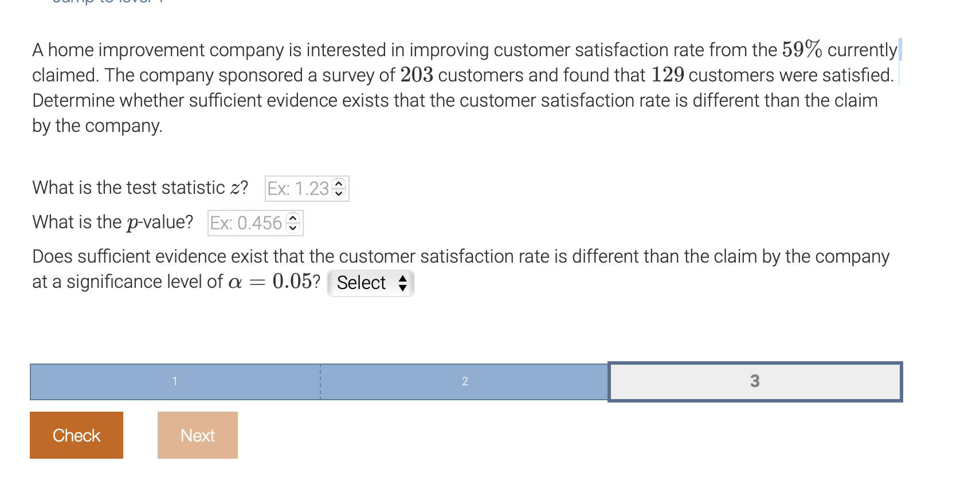Go to question part 2 in the progress bar
The height and width of the screenshot is (500, 980).
[x=464, y=381]
